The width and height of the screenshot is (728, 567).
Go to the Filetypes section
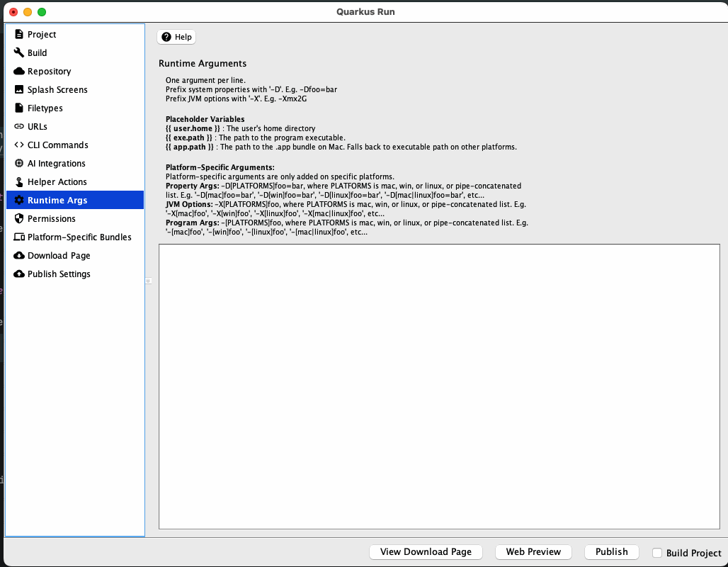tap(75, 108)
